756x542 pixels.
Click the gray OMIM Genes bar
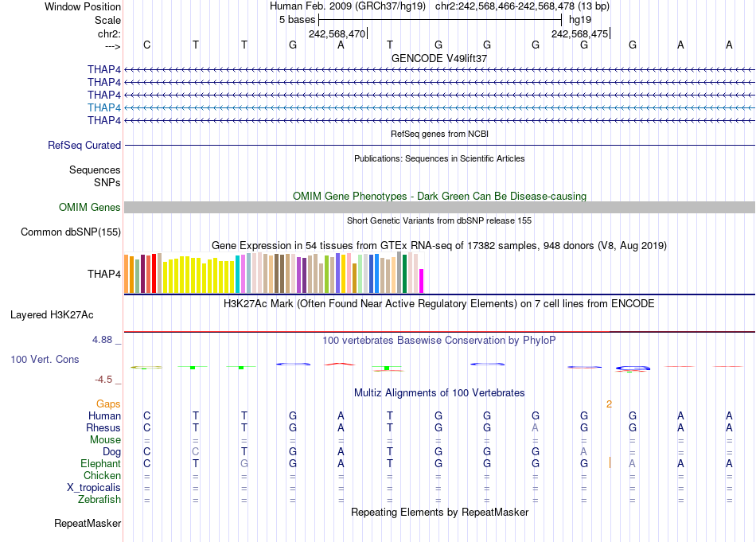[439, 208]
